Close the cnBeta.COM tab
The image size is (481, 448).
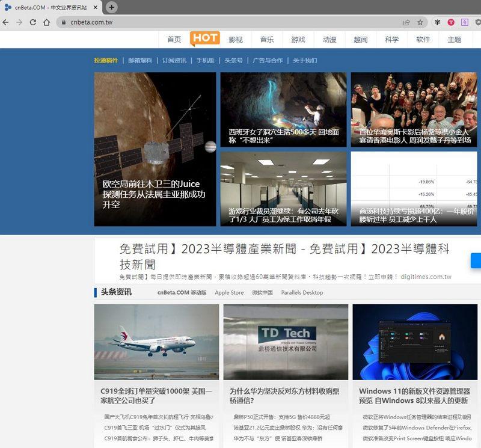tap(96, 7)
